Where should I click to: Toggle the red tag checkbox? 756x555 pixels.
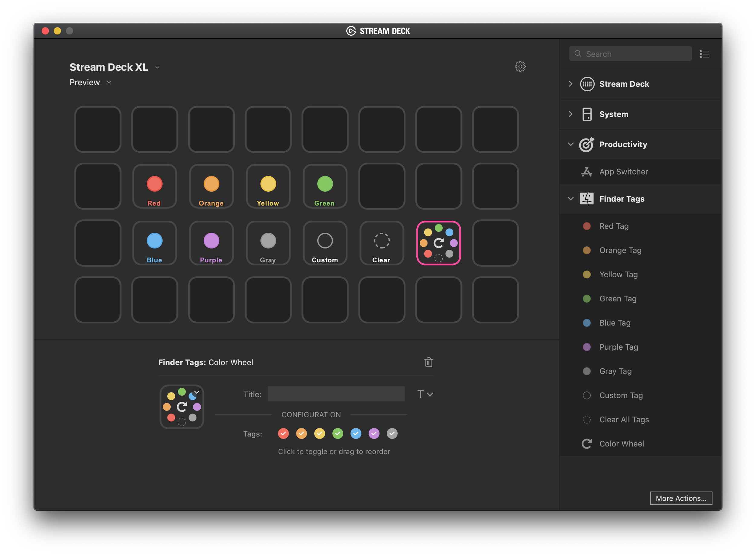(x=283, y=433)
